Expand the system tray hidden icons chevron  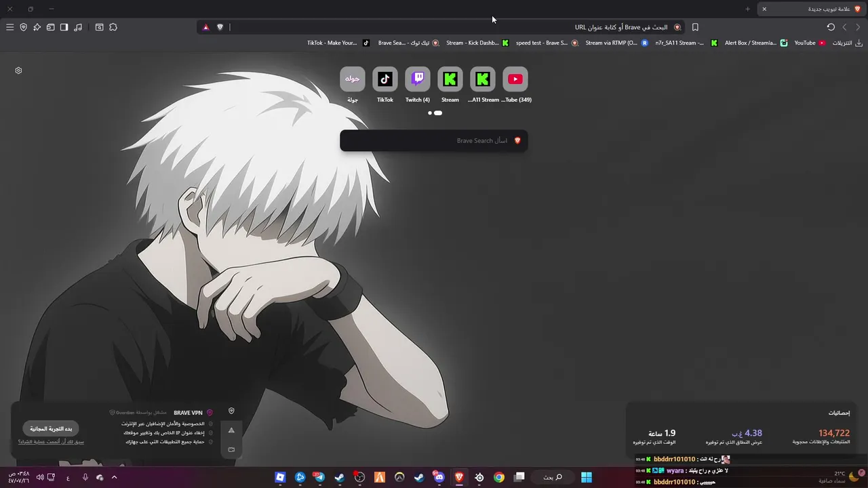point(114,477)
